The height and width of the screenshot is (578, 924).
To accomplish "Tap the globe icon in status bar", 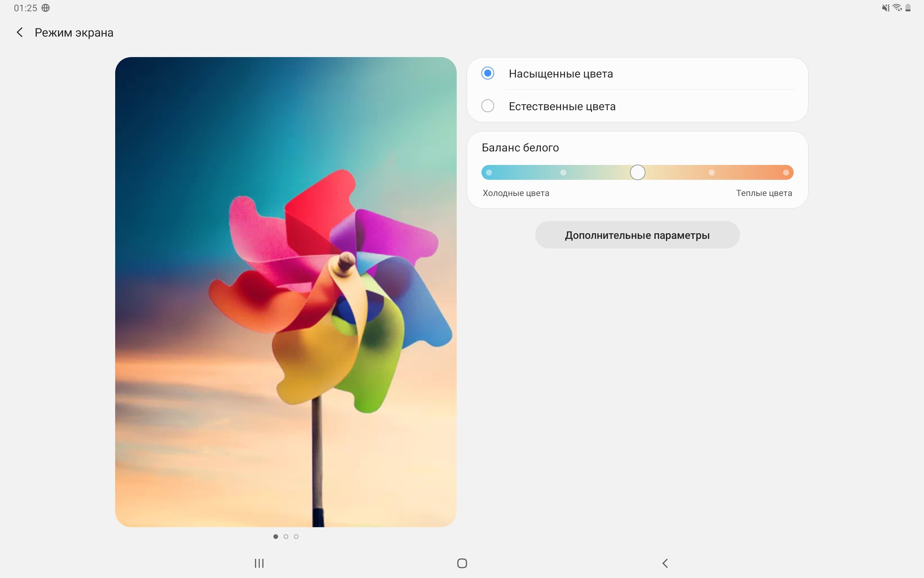I will pyautogui.click(x=46, y=8).
